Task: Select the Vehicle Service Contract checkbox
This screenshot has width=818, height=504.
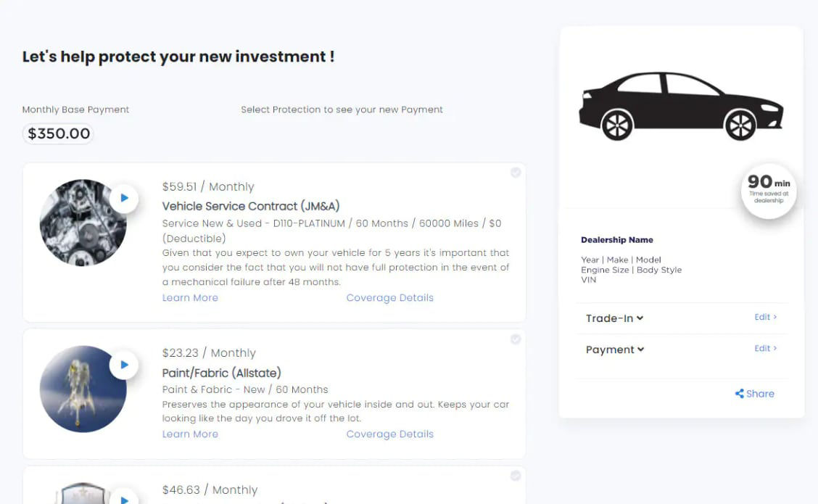Action: [x=516, y=173]
